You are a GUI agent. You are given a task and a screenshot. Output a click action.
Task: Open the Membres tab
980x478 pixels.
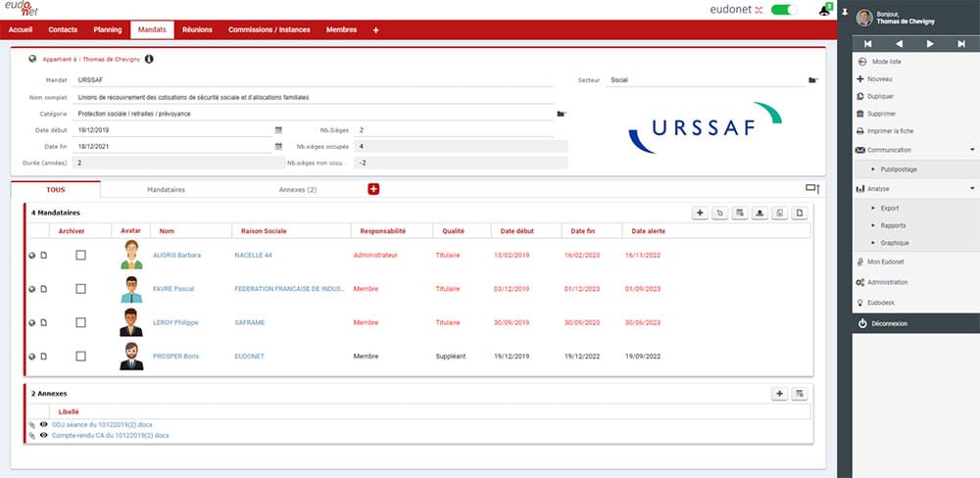click(x=342, y=30)
